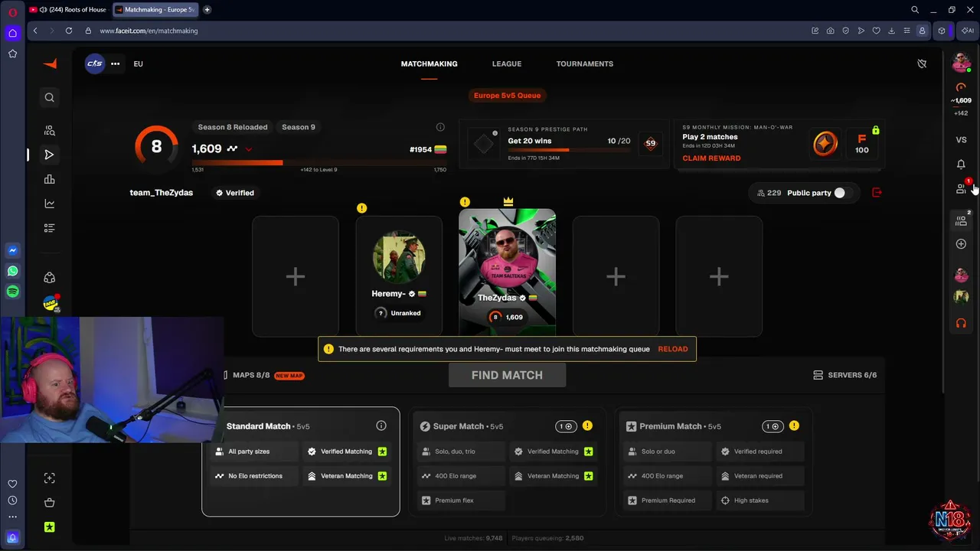This screenshot has width=980, height=551.
Task: Open the info icon beside Season 9
Action: pyautogui.click(x=440, y=127)
